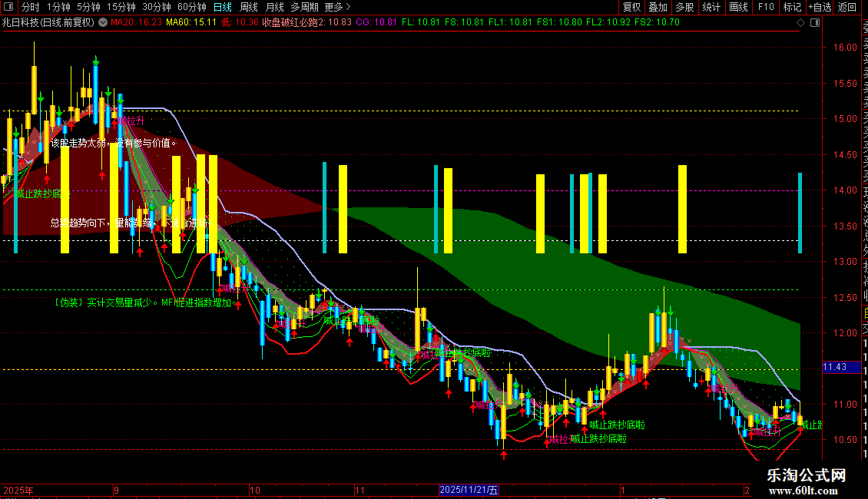
Task: Switch to 分时 intraday view
Action: click(31, 7)
